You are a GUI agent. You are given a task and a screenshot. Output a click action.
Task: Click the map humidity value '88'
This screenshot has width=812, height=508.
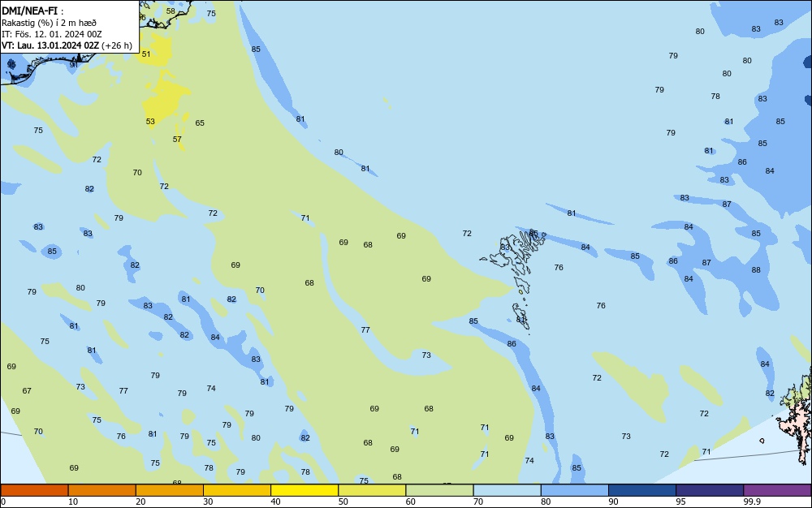tap(756, 269)
